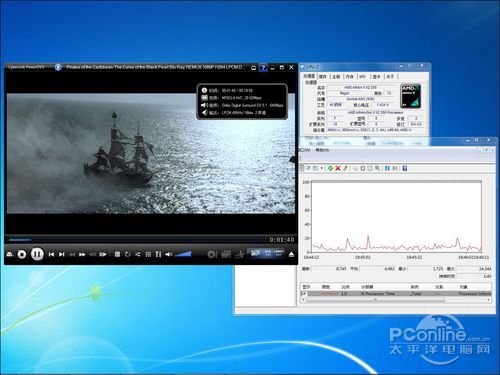Skip to next chapter in PowerDVD

[62, 254]
